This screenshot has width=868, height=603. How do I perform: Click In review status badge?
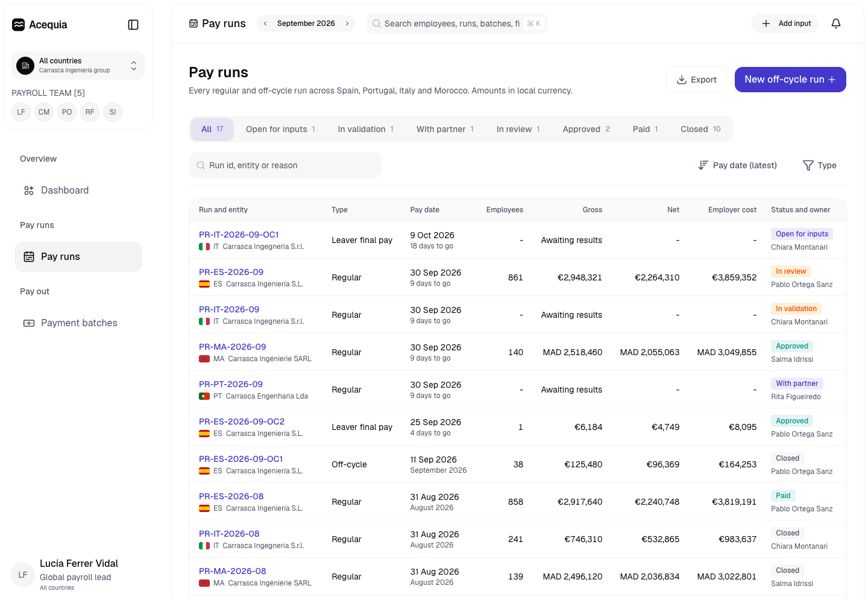[791, 271]
